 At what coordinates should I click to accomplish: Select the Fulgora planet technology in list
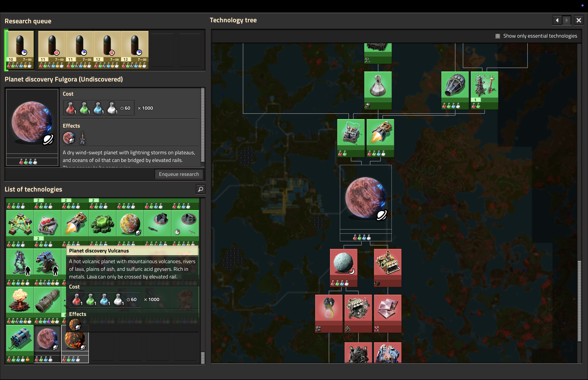pyautogui.click(x=47, y=344)
